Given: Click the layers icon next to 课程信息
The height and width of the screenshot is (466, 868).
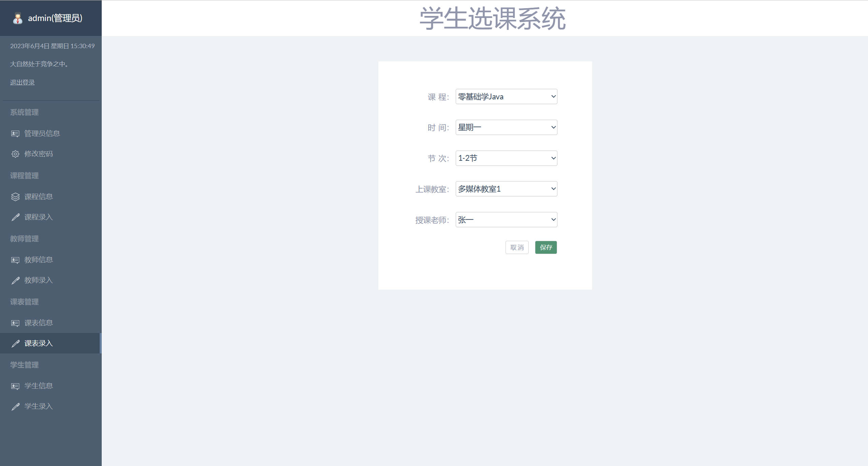Looking at the screenshot, I should click(x=15, y=197).
